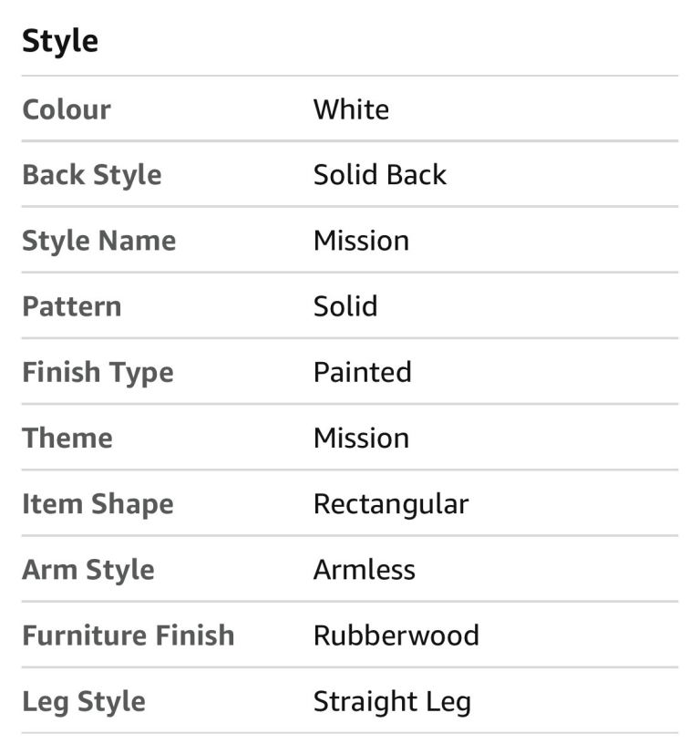
Task: Select the Rectangular value text
Action: point(390,504)
